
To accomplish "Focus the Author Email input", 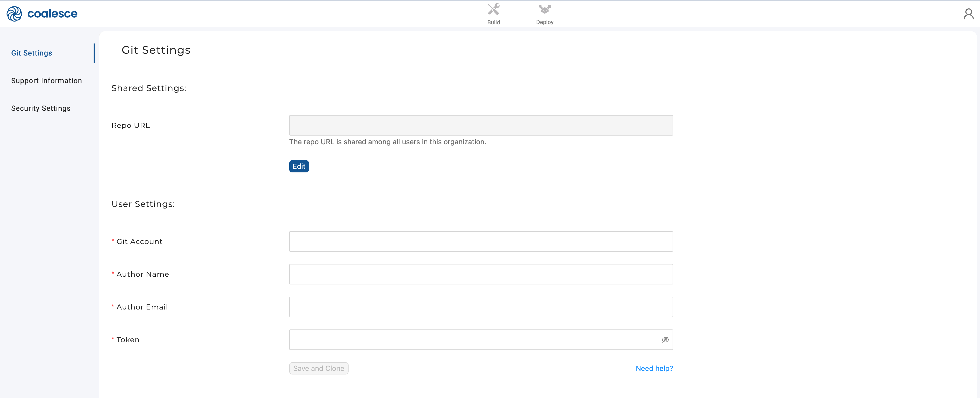I will (x=481, y=307).
